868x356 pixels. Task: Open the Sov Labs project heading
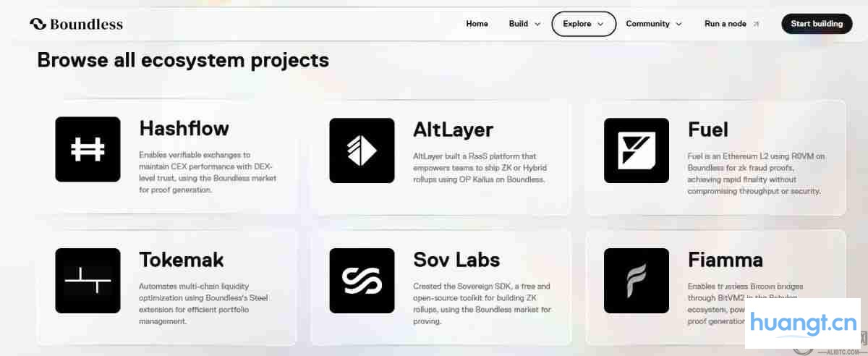pos(456,260)
